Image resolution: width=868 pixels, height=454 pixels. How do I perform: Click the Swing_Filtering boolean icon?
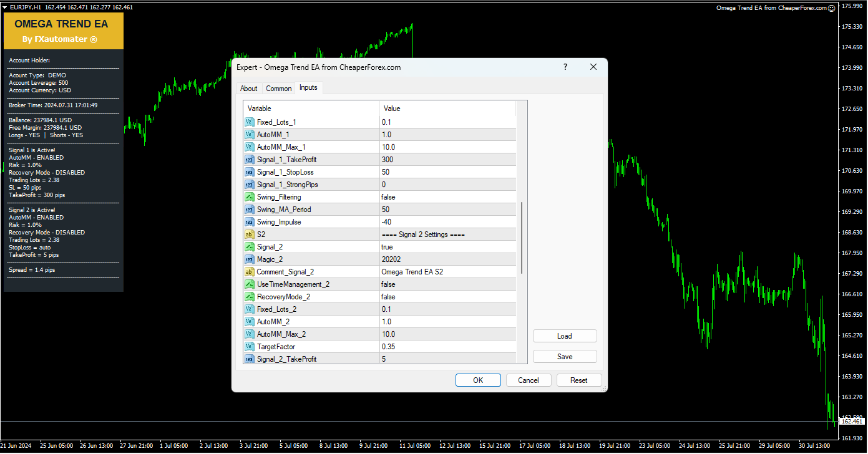click(249, 197)
